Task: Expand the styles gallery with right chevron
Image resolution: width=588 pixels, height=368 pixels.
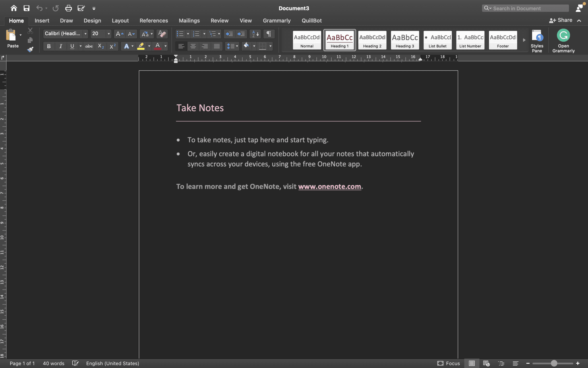Action: click(524, 40)
